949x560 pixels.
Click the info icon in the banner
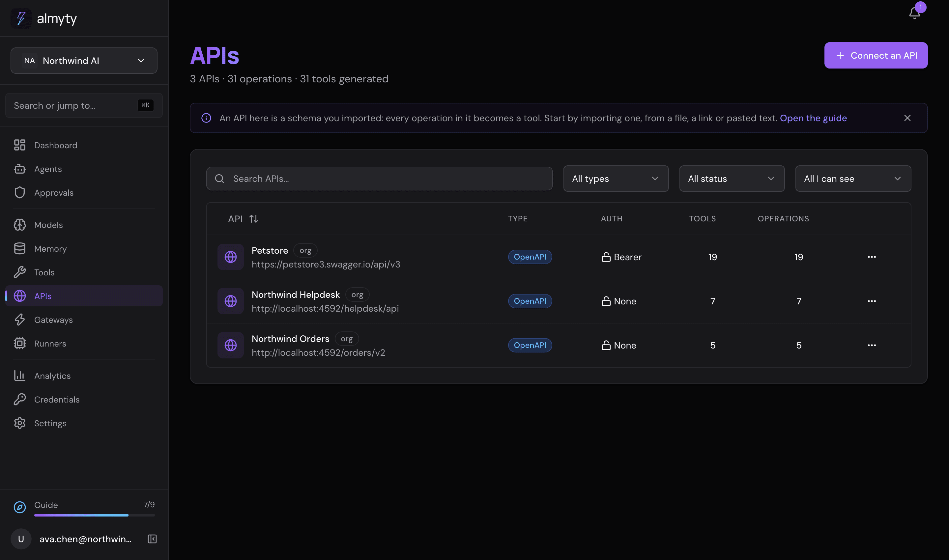(x=206, y=118)
